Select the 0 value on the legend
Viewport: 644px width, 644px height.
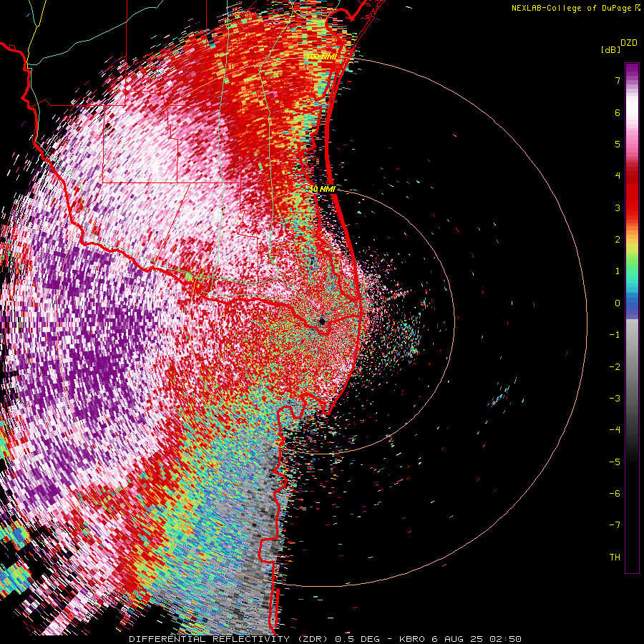tap(618, 303)
